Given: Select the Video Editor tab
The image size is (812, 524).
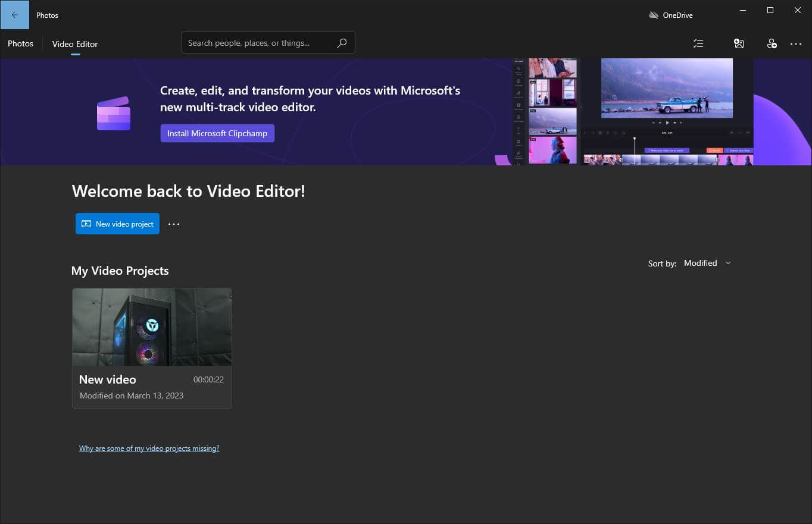Looking at the screenshot, I should pos(75,44).
